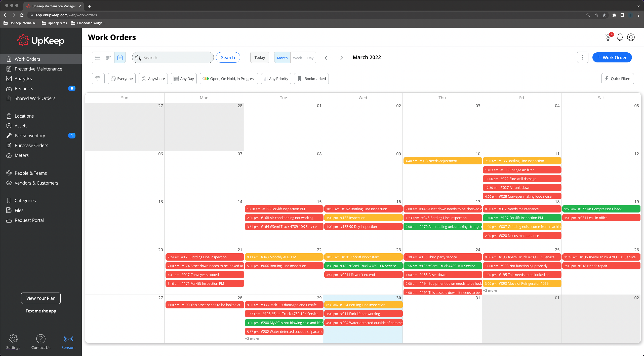Screen dimensions: 644x356
Task: Open the notifications bell
Action: [x=620, y=37]
